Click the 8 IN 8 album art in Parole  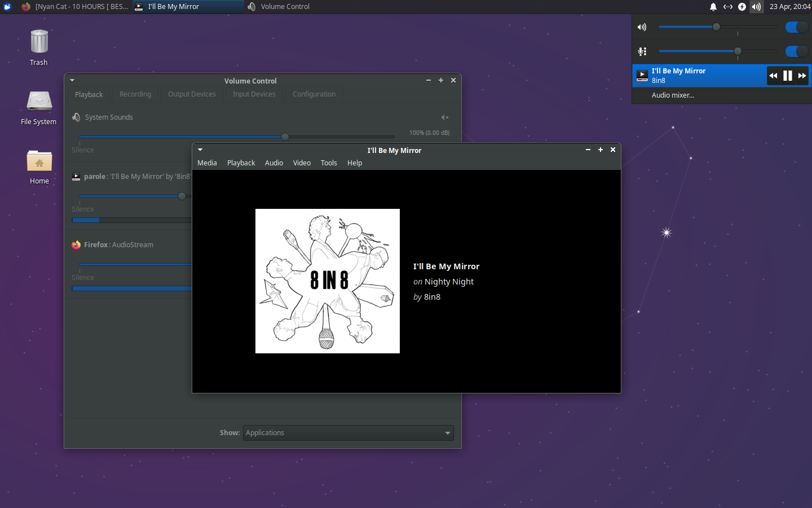point(327,281)
